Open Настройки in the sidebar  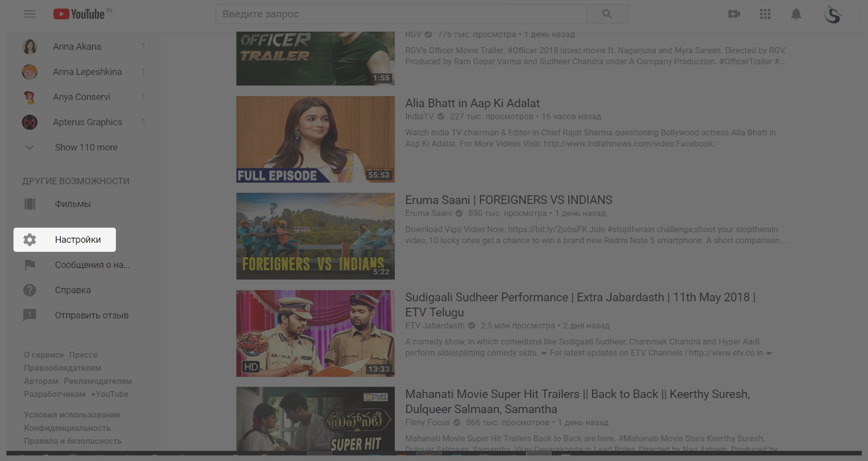point(65,239)
